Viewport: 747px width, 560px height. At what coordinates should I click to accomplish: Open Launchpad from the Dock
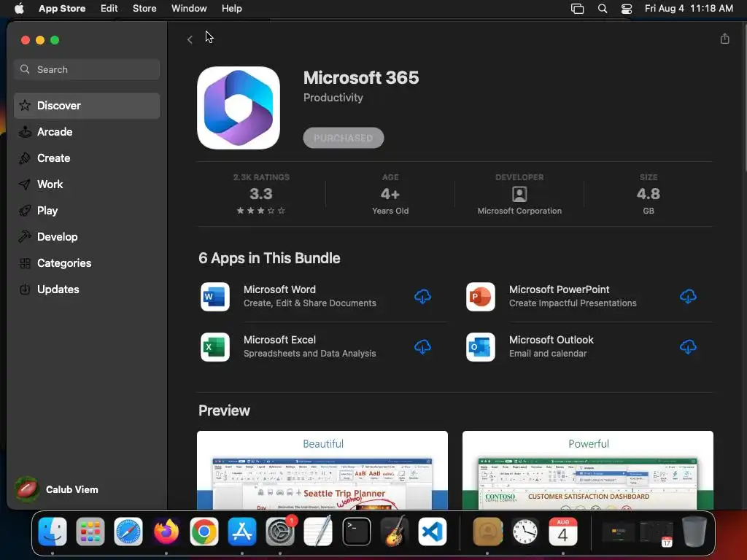[90, 532]
